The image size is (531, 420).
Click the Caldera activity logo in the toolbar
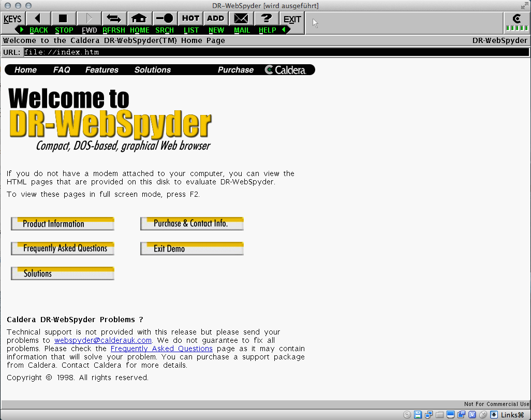517,22
